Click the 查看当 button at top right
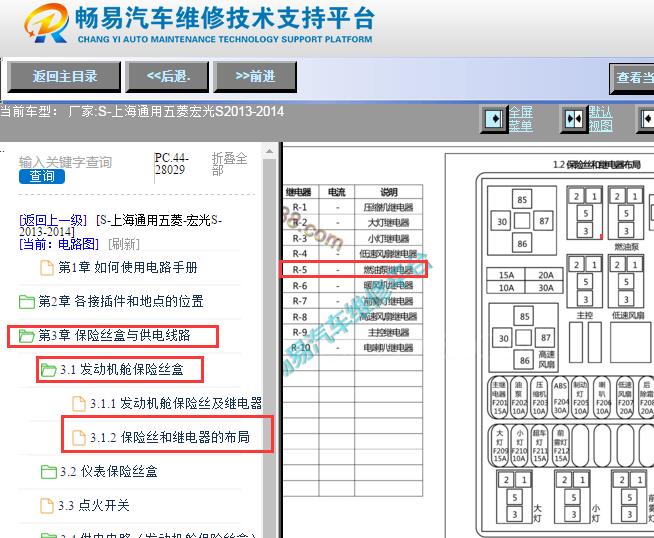The width and height of the screenshot is (654, 538). 632,78
